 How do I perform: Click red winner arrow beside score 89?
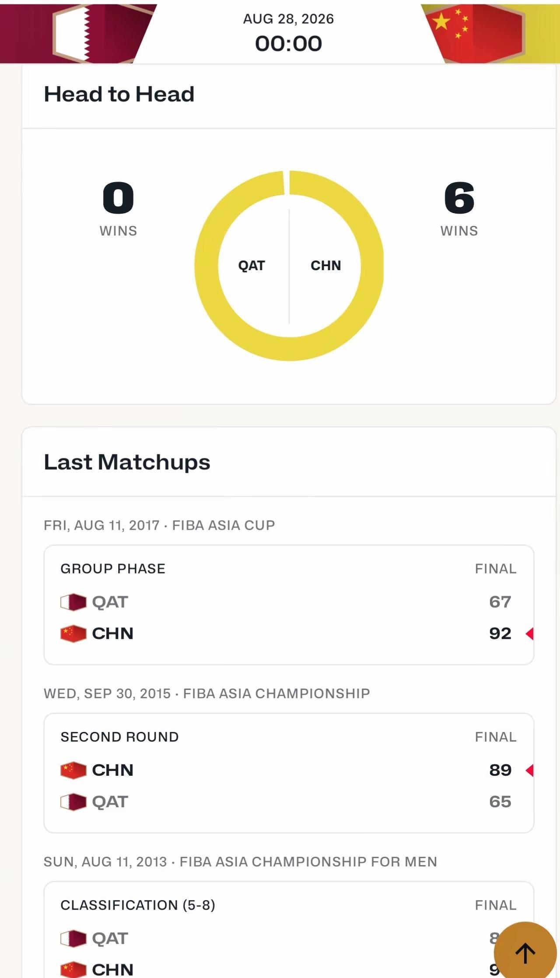point(529,770)
